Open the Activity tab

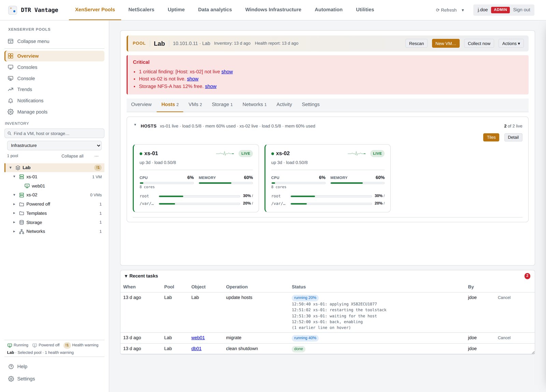click(x=284, y=105)
